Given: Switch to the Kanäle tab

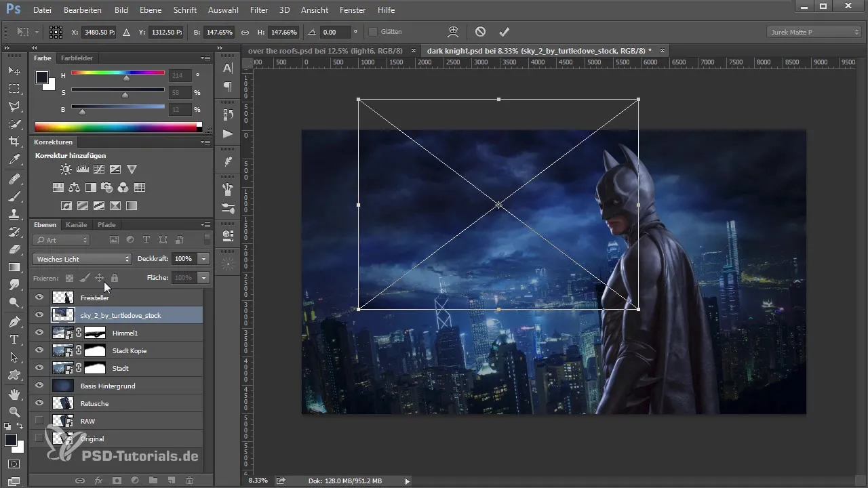Looking at the screenshot, I should tap(77, 225).
